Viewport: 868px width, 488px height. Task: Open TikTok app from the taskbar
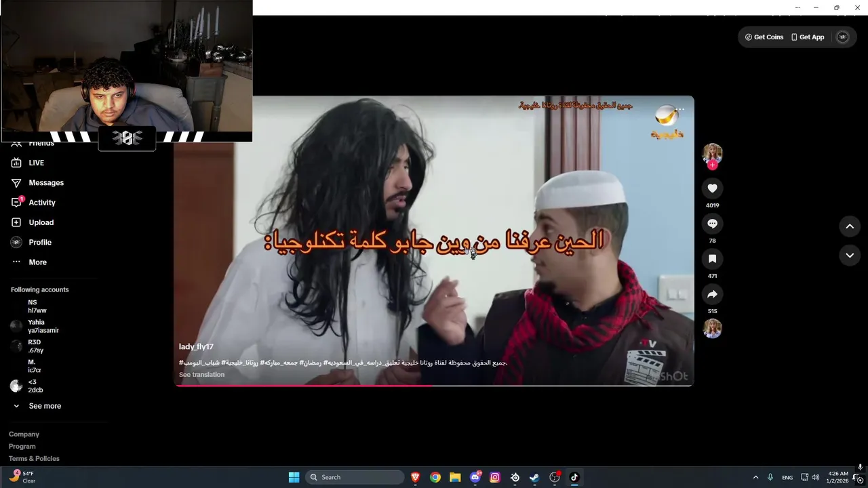click(x=574, y=477)
